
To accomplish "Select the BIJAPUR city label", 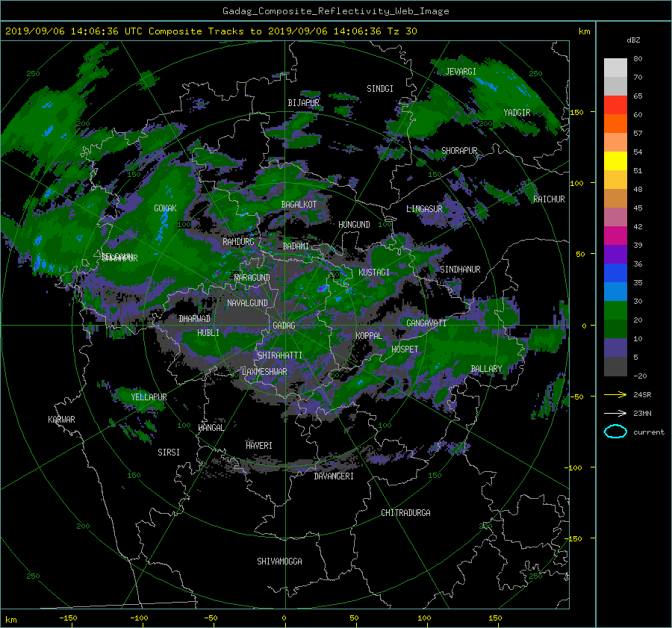I will 303,103.
